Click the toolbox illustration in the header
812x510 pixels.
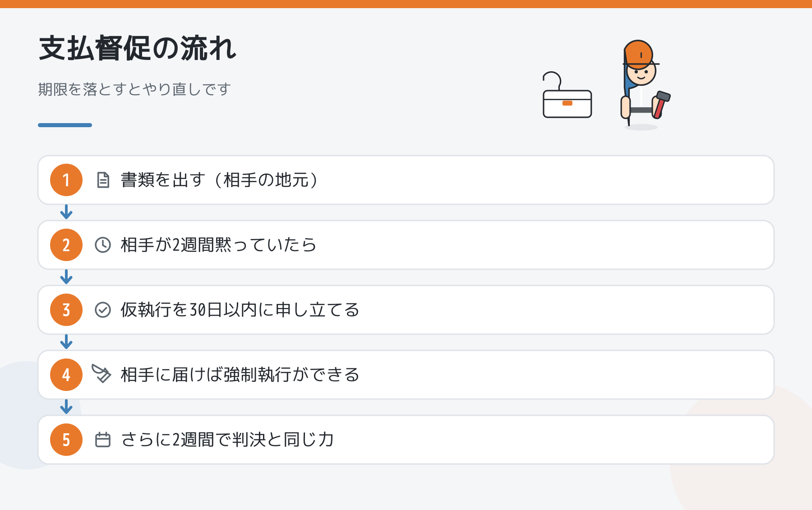[567, 95]
